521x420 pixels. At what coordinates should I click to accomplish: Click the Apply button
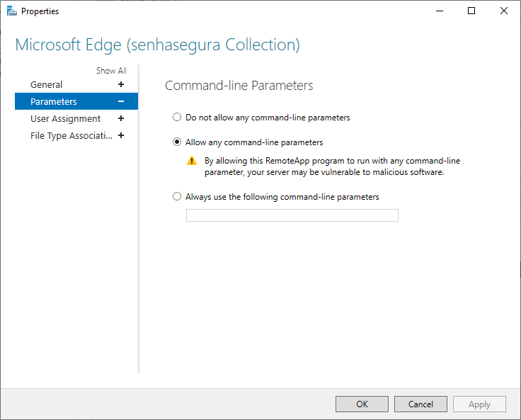[479, 404]
